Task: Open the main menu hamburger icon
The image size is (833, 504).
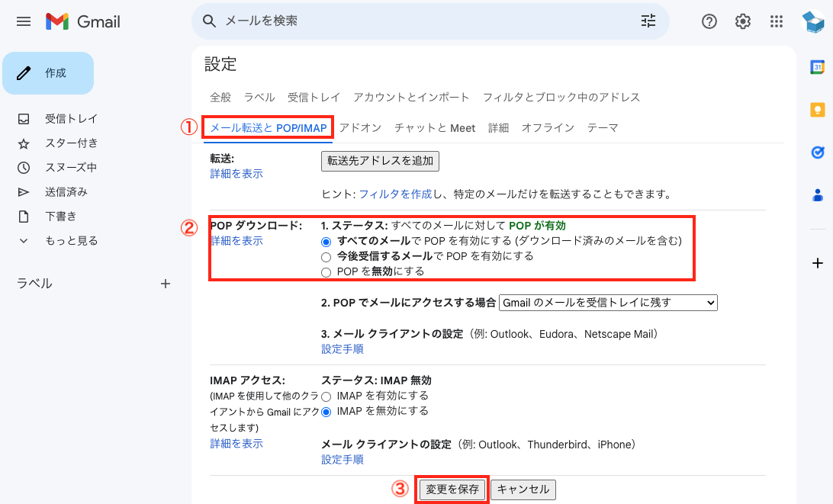Action: pos(24,21)
